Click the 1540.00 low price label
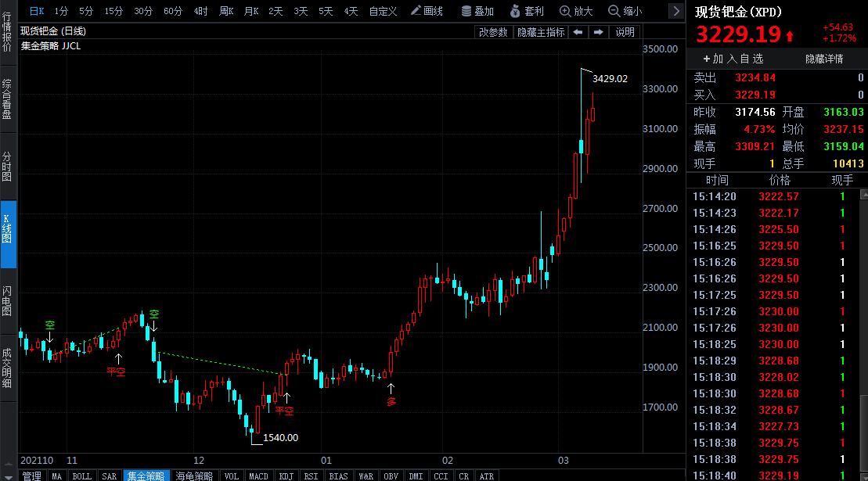Screen dimensions: 868x481 pos(280,438)
